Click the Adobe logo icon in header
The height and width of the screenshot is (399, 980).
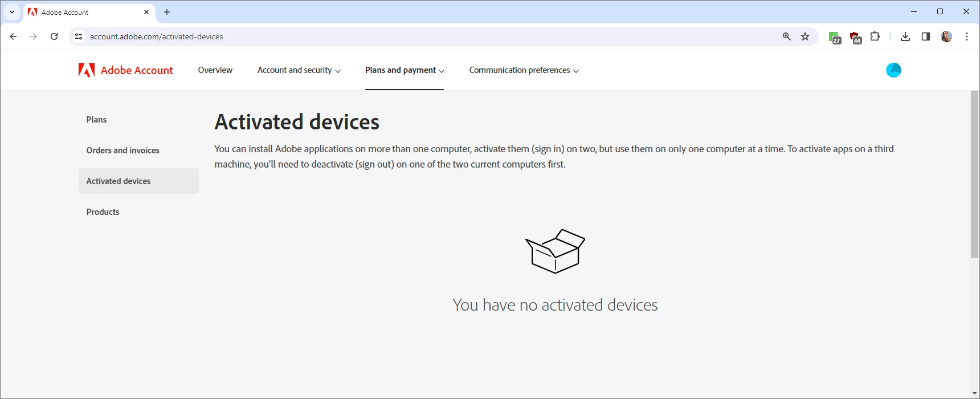click(87, 70)
